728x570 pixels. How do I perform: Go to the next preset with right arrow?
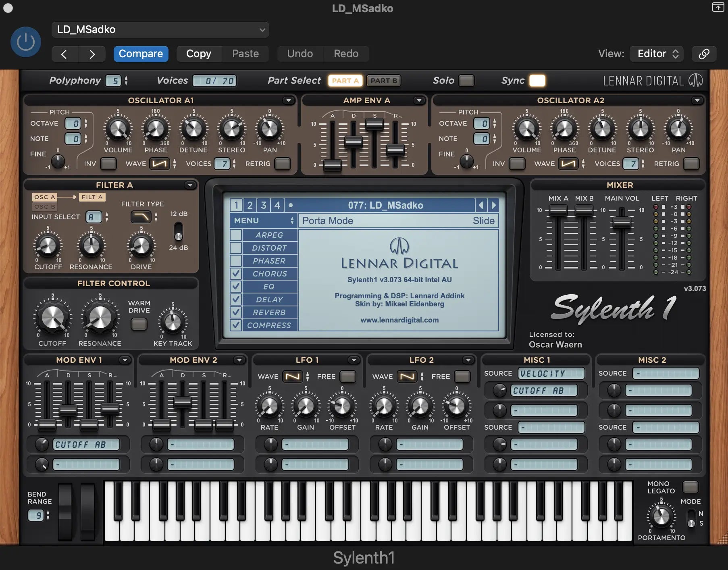pyautogui.click(x=92, y=54)
